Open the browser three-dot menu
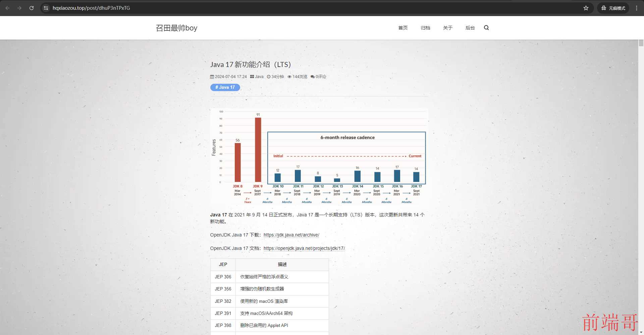Screen dimensions: 644x335 tap(637, 8)
